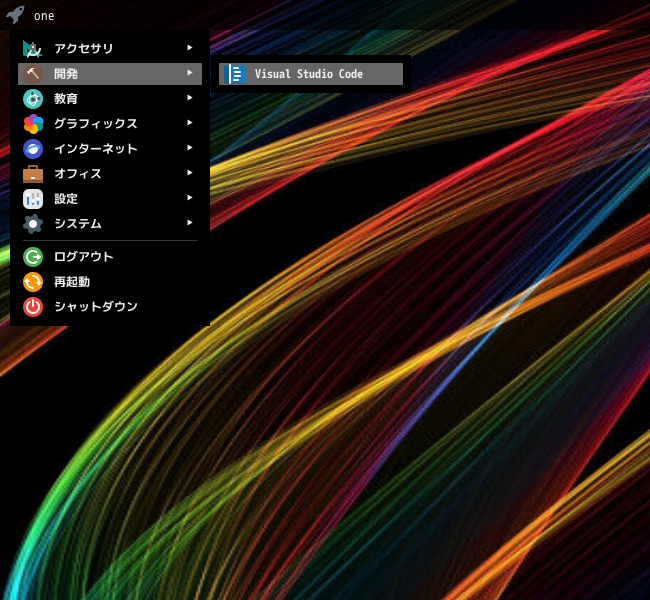Choose ログアウト to log out
Viewport: 650px width, 600px height.
(110, 257)
